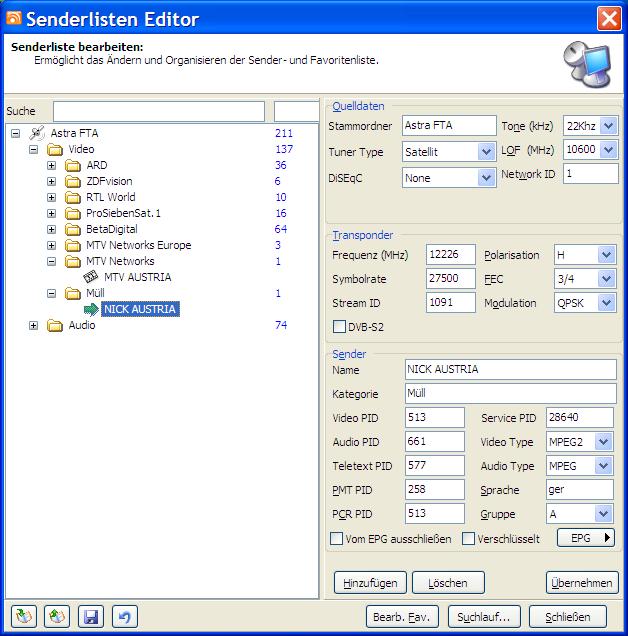Select the RTL World tree entry
Image resolution: width=628 pixels, height=636 pixels.
point(110,197)
